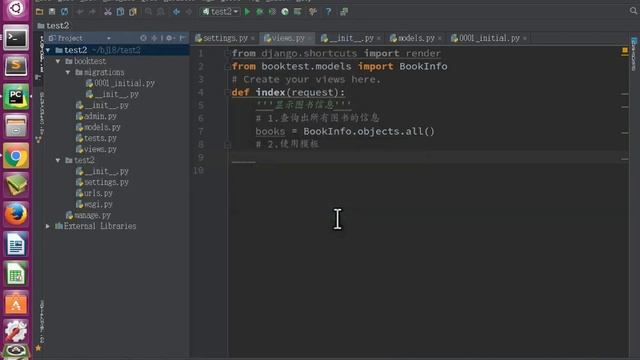Open Firefox from the dock
Image resolution: width=640 pixels, height=360 pixels.
16,214
